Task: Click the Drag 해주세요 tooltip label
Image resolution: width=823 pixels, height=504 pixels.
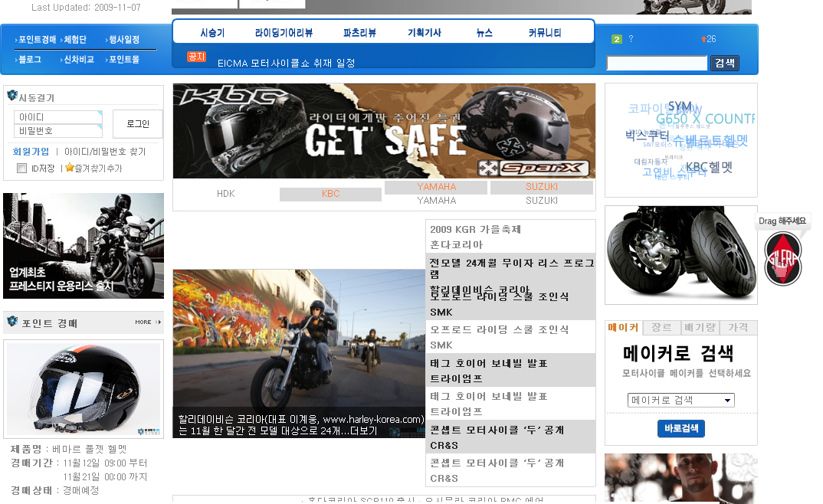Action: tap(782, 221)
